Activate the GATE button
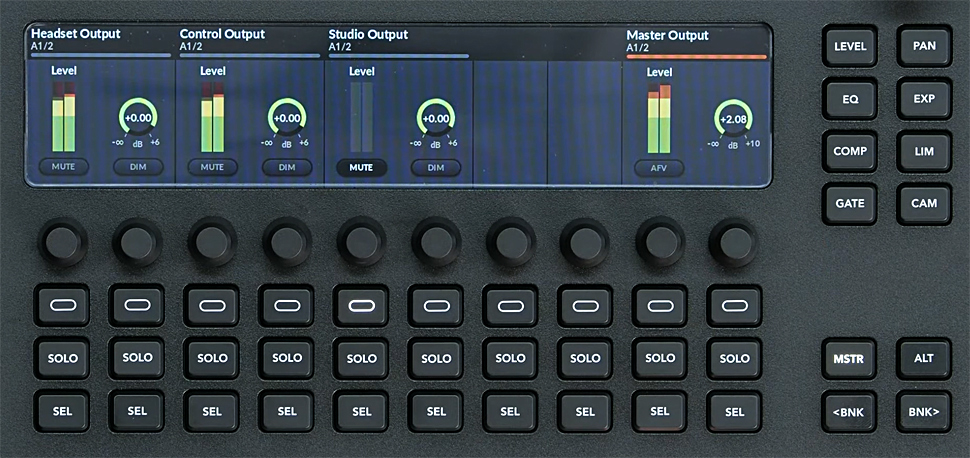This screenshot has width=970, height=458. pyautogui.click(x=849, y=204)
